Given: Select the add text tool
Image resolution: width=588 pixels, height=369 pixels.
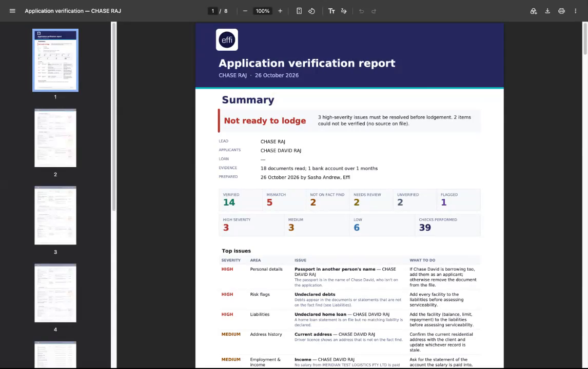Looking at the screenshot, I should (x=331, y=11).
